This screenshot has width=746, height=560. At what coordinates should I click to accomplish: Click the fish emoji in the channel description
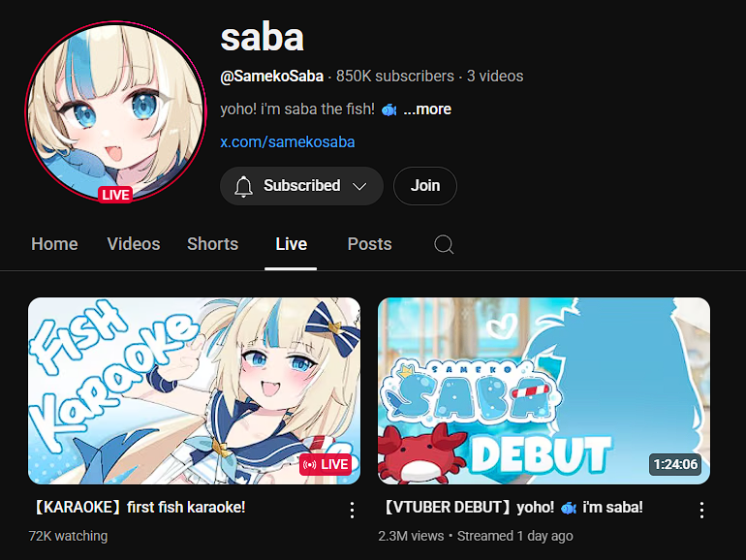click(389, 109)
